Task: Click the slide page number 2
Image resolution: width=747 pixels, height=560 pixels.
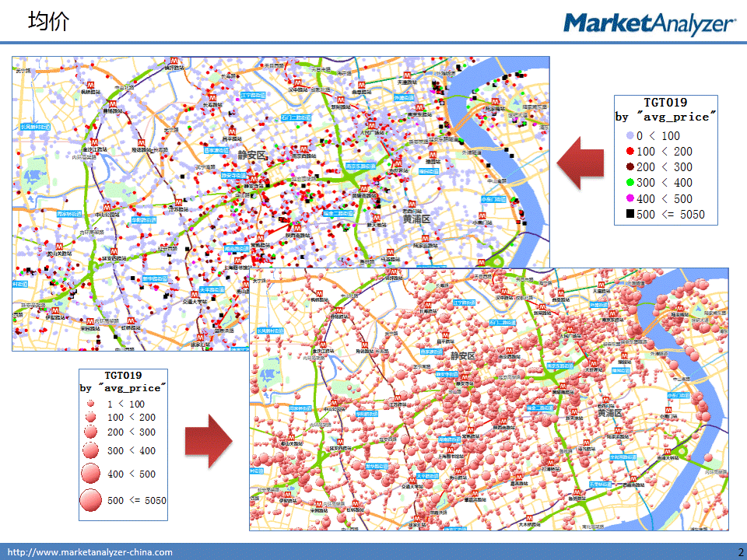Action: (741, 552)
